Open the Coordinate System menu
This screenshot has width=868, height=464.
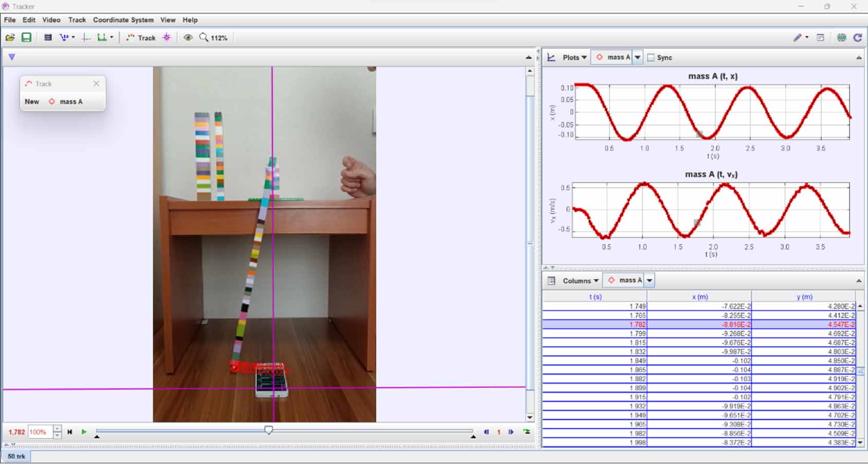coord(123,20)
